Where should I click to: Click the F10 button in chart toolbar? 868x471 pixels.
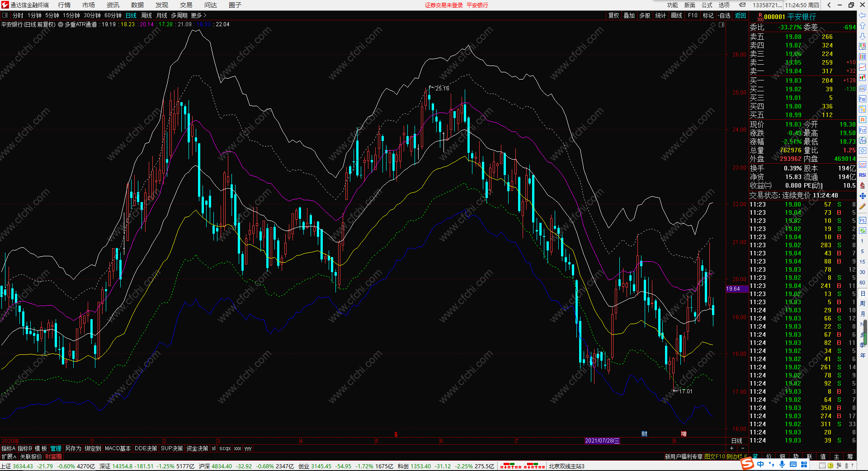point(693,15)
